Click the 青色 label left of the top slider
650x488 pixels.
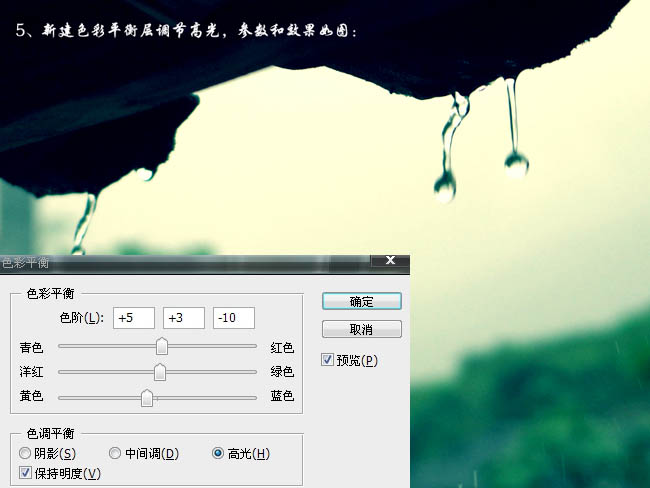point(31,348)
